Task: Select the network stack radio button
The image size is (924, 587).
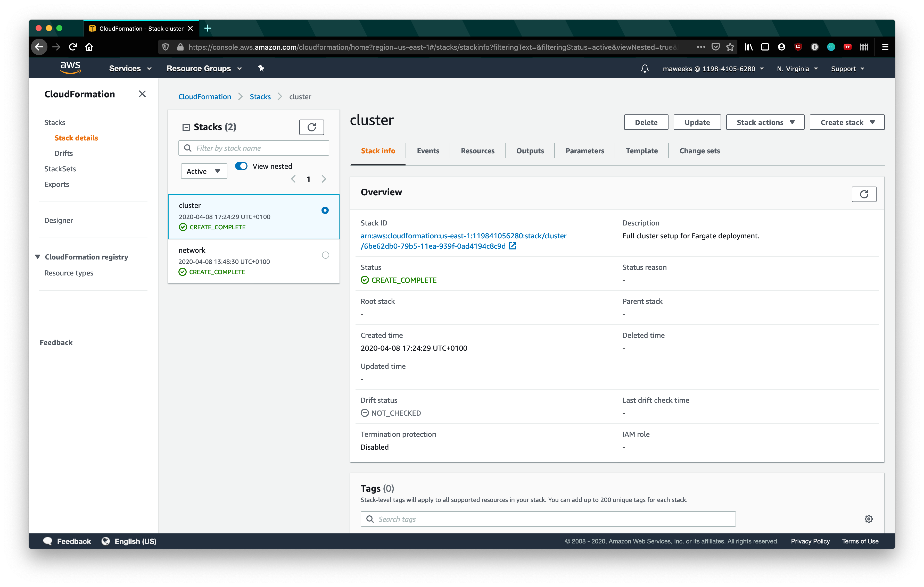Action: click(325, 255)
